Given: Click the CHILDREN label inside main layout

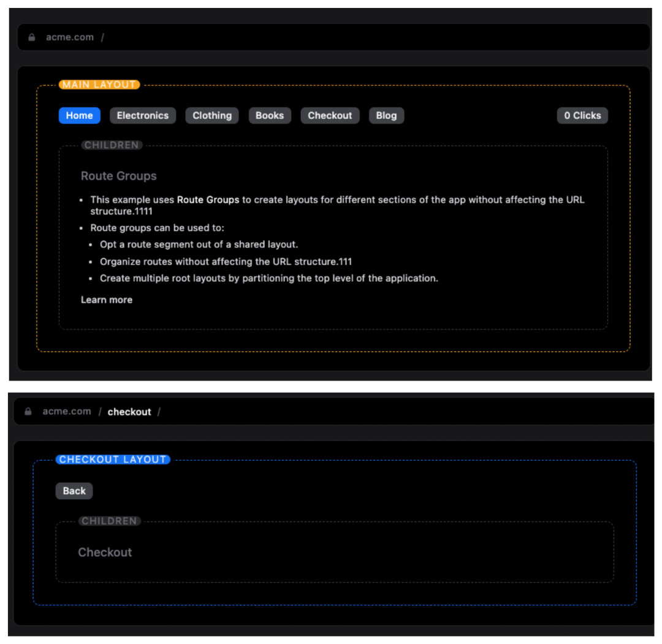Looking at the screenshot, I should [112, 145].
